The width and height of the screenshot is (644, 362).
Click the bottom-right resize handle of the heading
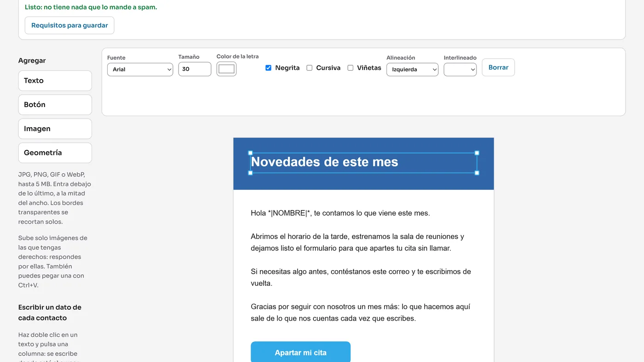477,173
